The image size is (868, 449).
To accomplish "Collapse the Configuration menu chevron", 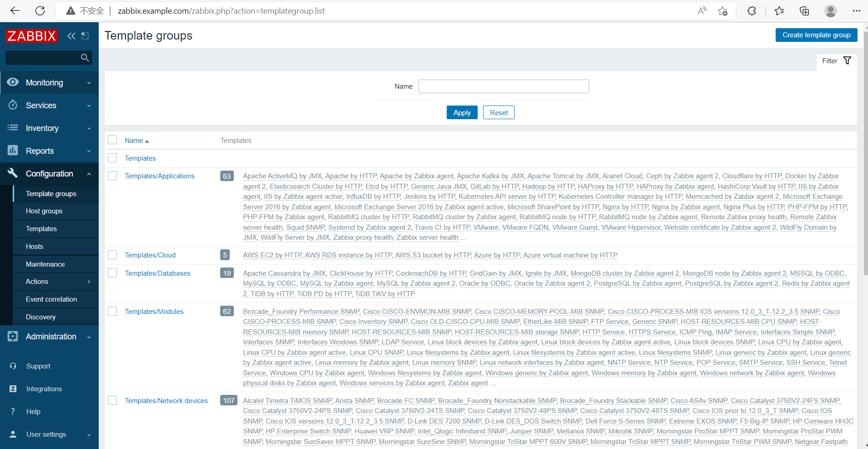I will pyautogui.click(x=89, y=174).
